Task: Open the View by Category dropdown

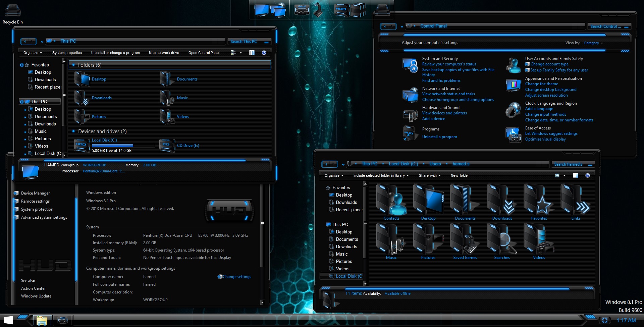Action: click(x=593, y=43)
